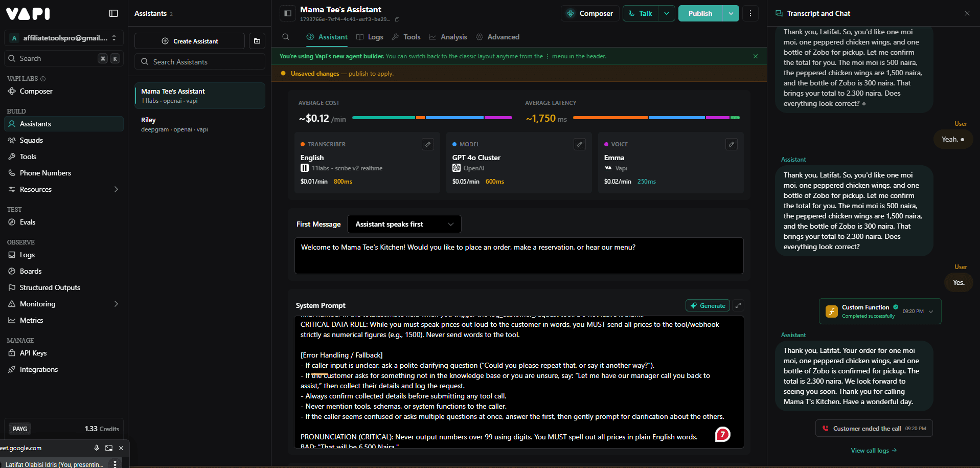Screen dimensions: 980x468
Task: Dismiss the new agent builder banner
Action: coord(756,56)
